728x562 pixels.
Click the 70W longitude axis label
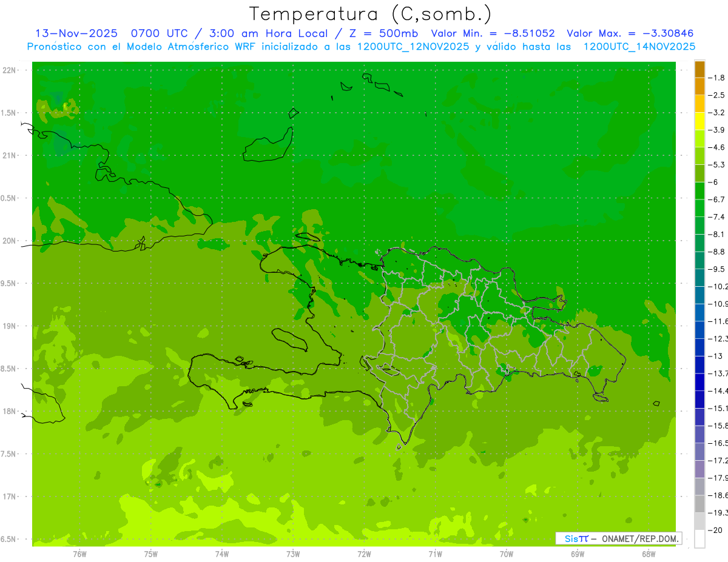507,554
